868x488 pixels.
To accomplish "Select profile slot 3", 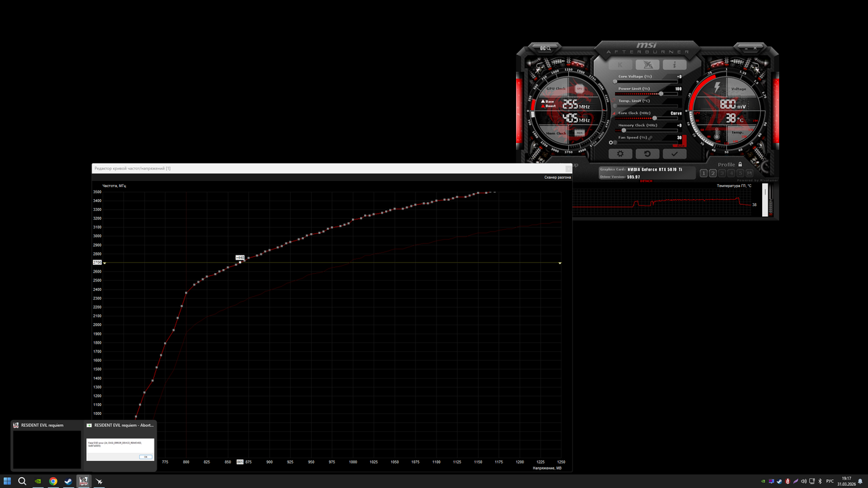I will 722,173.
